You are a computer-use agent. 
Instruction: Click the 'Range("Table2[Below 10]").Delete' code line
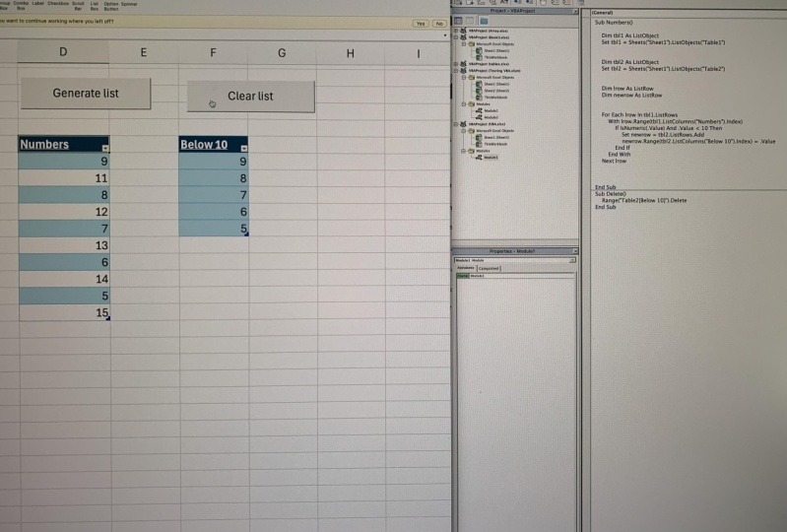coord(644,200)
